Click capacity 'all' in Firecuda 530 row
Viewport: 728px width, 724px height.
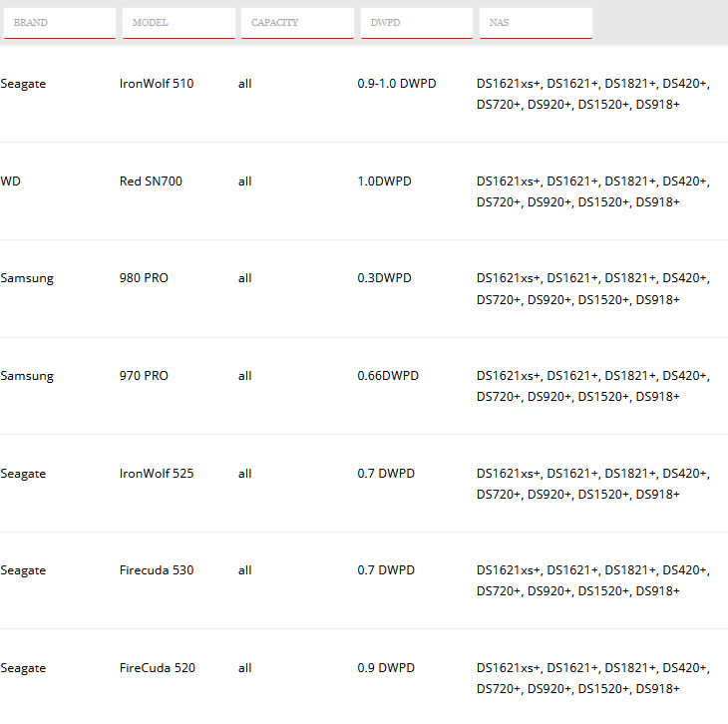pos(245,570)
